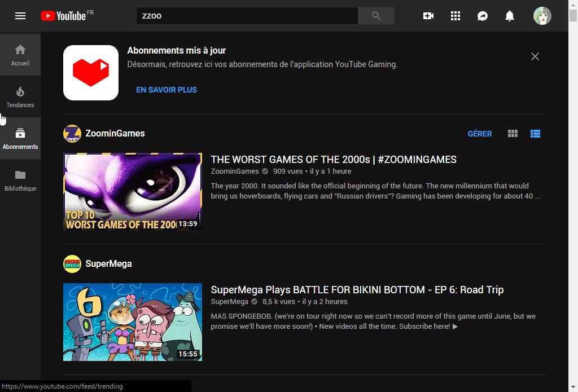This screenshot has height=392, width=578.
Task: Click the GÉRER link
Action: click(x=480, y=134)
